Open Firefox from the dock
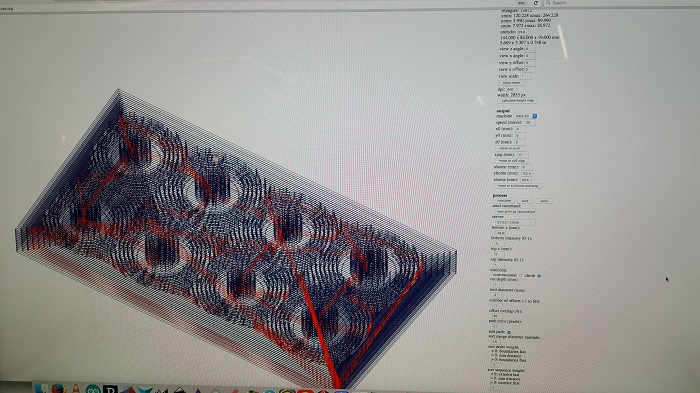 [x=58, y=389]
